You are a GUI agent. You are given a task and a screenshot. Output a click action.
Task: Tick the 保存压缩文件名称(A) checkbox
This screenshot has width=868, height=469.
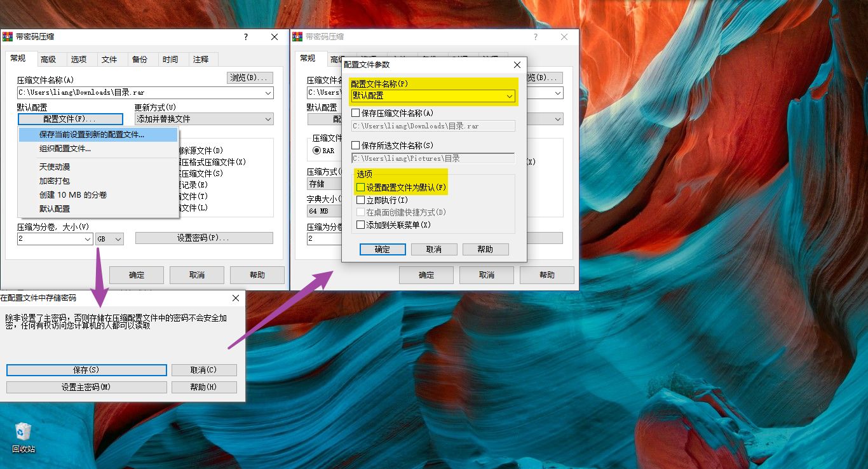click(356, 112)
